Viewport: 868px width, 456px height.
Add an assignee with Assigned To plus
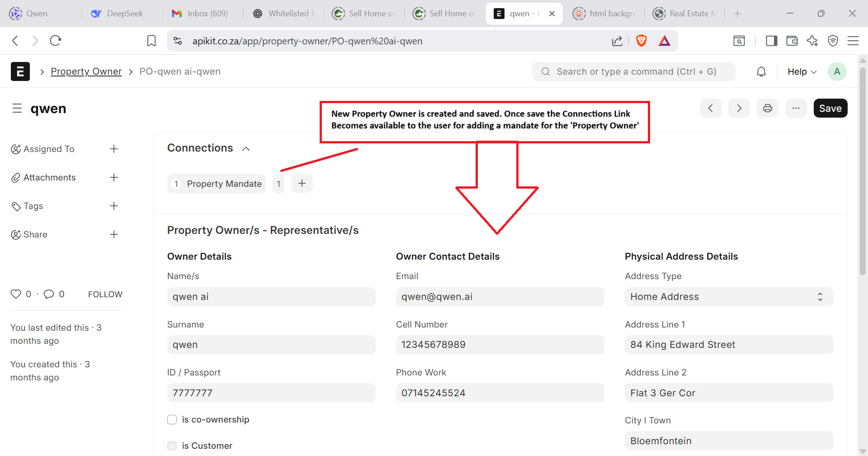(x=114, y=149)
